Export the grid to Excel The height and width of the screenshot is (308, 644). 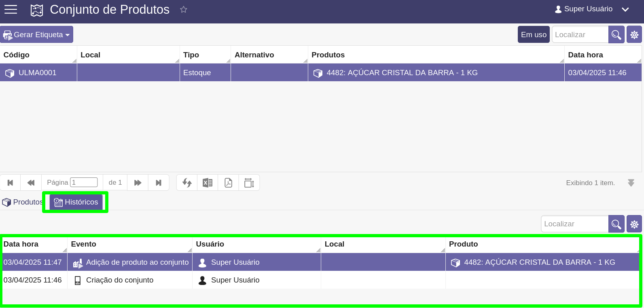click(208, 183)
